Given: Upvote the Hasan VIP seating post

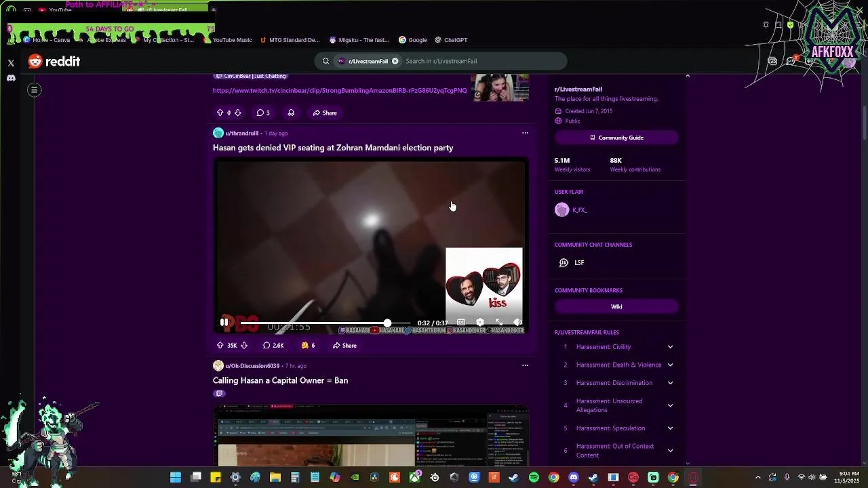Looking at the screenshot, I should coord(220,345).
